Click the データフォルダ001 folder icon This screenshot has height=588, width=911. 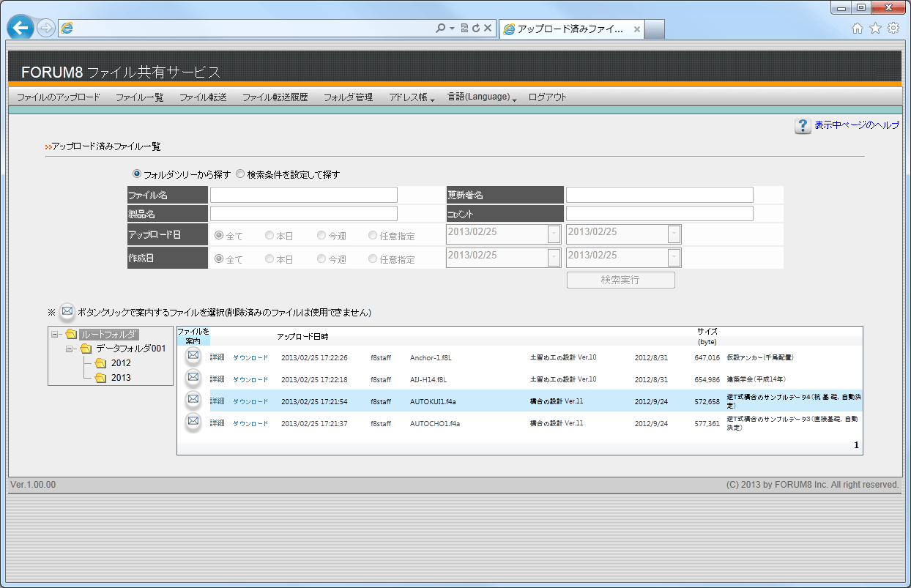[86, 349]
